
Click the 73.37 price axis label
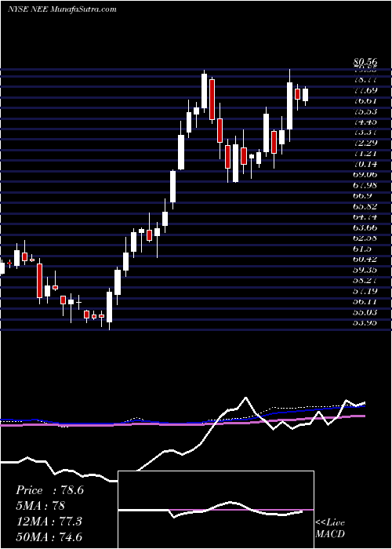pyautogui.click(x=365, y=133)
